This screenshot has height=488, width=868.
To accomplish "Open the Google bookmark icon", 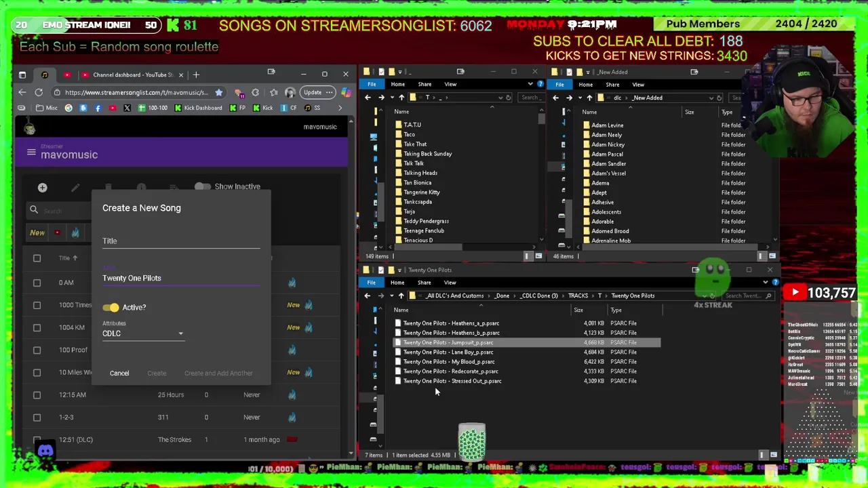I will point(68,108).
